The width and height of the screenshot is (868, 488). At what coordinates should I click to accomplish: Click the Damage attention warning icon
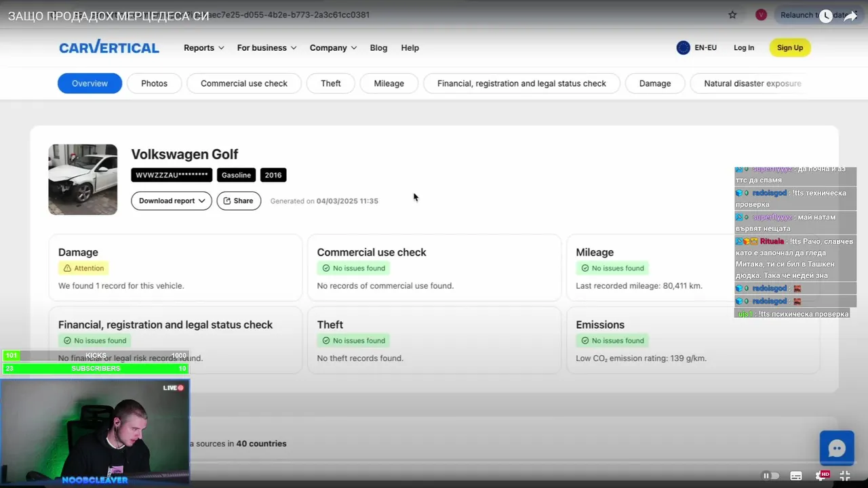pos(67,268)
